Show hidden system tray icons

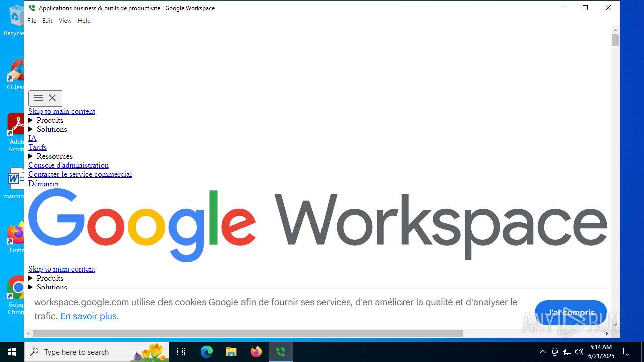[542, 352]
